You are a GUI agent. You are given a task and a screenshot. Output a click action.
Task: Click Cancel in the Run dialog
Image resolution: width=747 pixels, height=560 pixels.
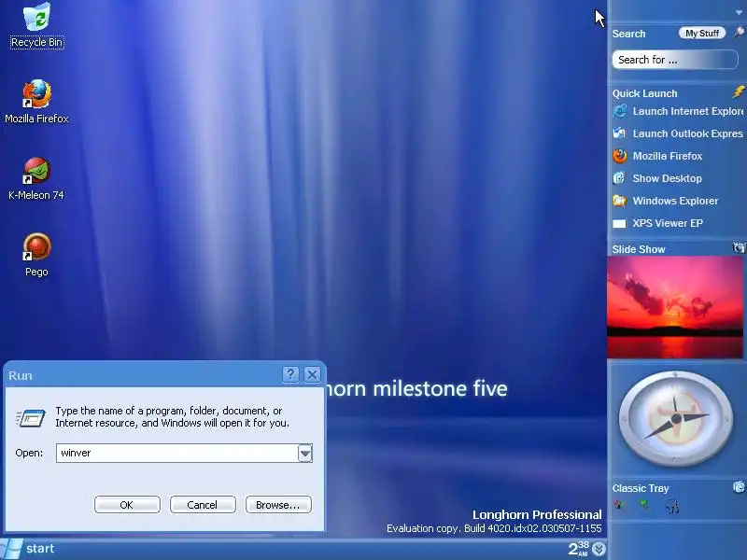[x=203, y=505]
